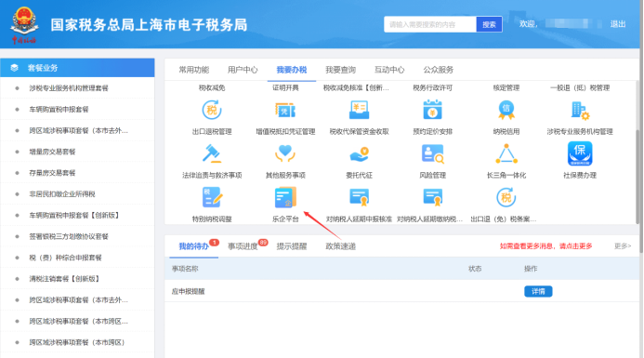Open the 出口退（免）税备案 icon
This screenshot has height=358, width=644.
pos(506,197)
